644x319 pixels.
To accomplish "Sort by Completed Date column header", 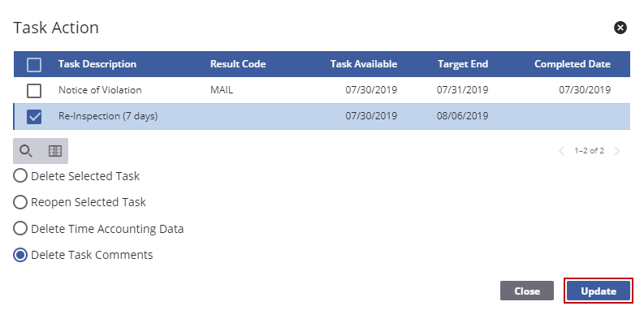I will 572,64.
